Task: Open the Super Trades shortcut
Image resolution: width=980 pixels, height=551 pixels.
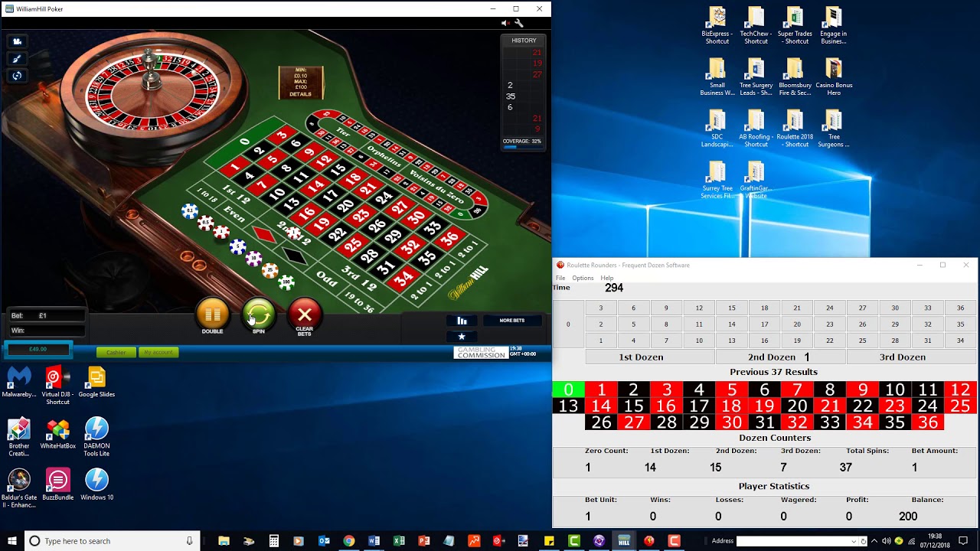Action: (x=795, y=25)
